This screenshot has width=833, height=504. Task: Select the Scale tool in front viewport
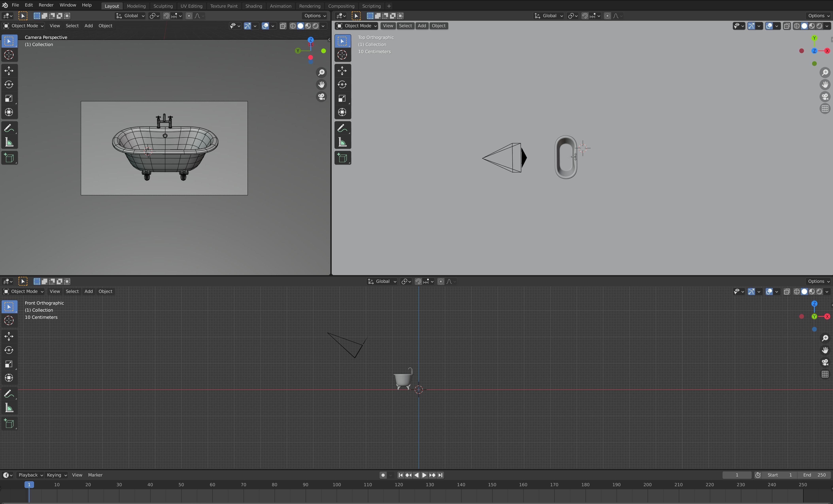(x=9, y=364)
